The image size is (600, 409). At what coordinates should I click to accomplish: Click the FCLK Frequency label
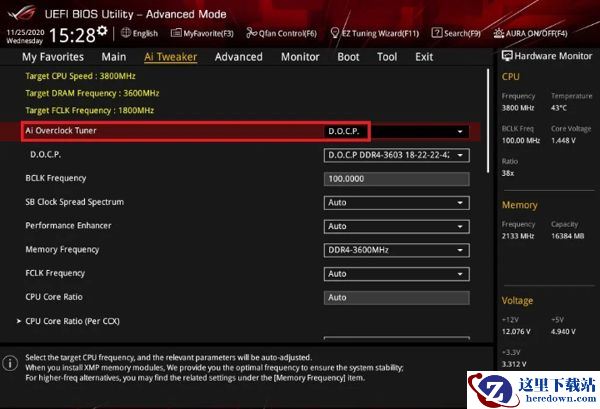coord(55,273)
